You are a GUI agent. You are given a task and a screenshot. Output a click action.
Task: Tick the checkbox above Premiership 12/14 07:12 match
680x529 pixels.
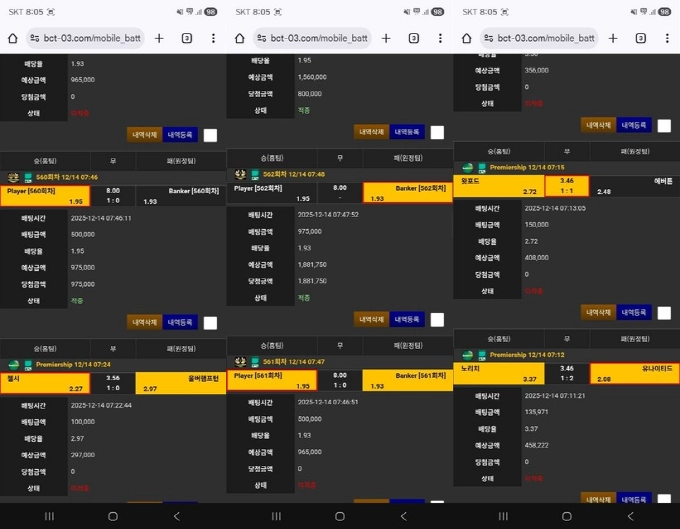pyautogui.click(x=664, y=313)
